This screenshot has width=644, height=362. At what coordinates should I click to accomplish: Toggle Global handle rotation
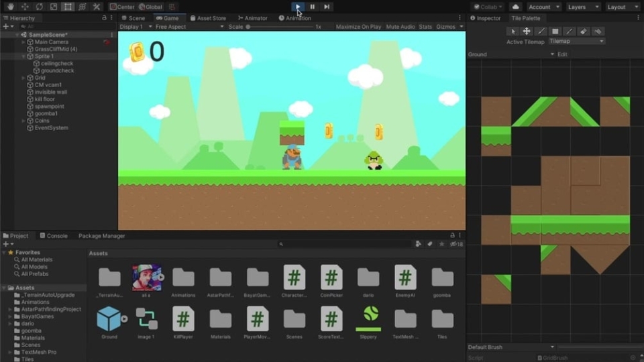point(150,7)
